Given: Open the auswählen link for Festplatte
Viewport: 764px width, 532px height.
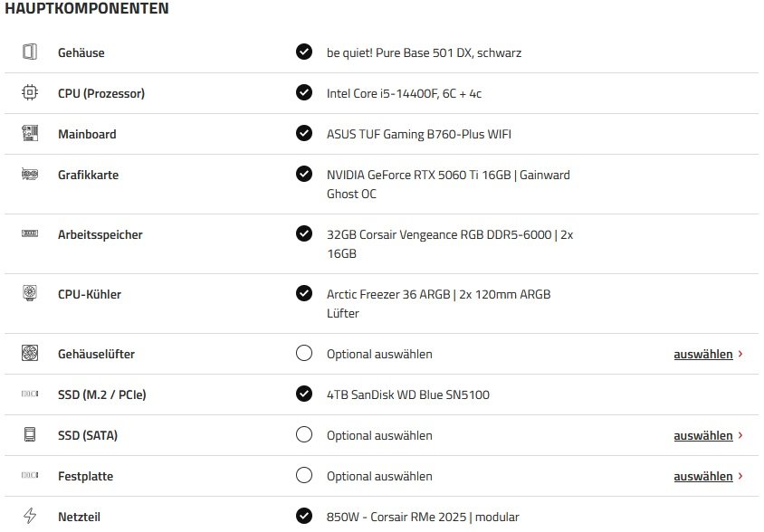Looking at the screenshot, I should [703, 477].
